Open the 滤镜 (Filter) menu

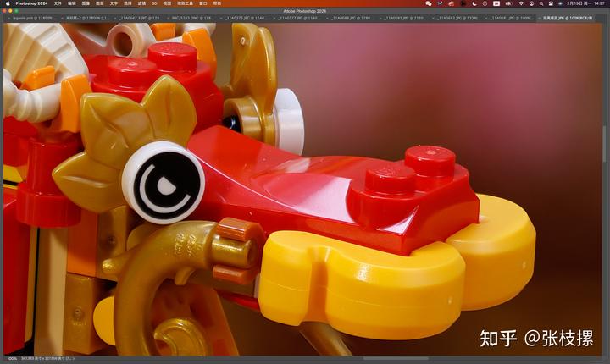(x=141, y=3)
